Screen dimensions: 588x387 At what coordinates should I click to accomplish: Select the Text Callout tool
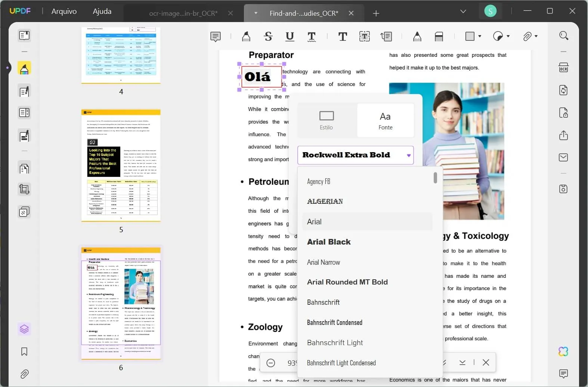[386, 36]
